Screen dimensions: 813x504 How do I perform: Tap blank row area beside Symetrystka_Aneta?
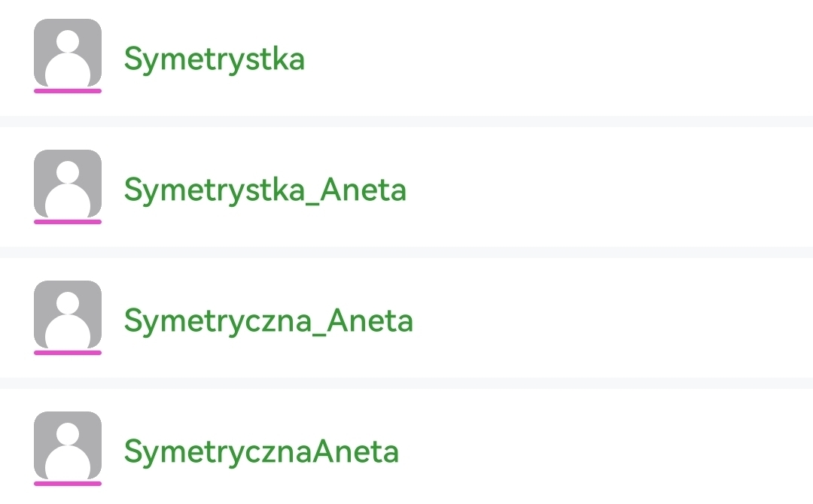(x=602, y=190)
